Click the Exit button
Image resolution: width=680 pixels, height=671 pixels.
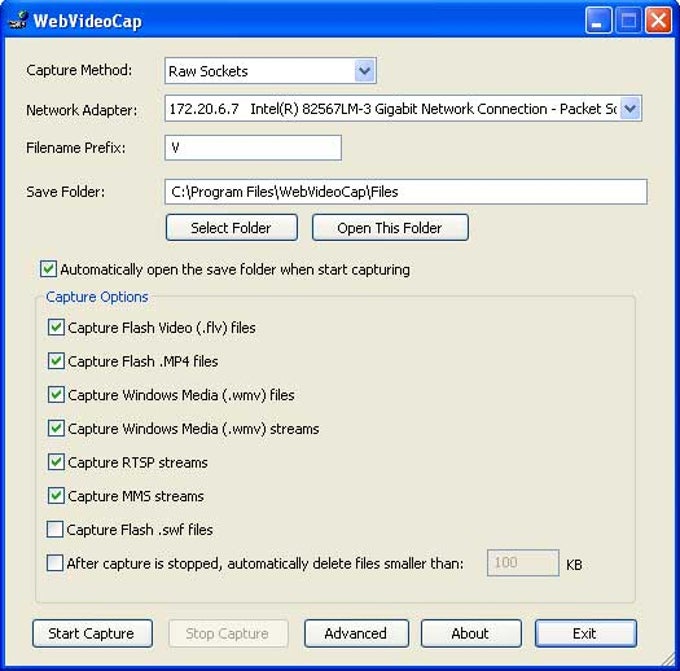tap(585, 634)
